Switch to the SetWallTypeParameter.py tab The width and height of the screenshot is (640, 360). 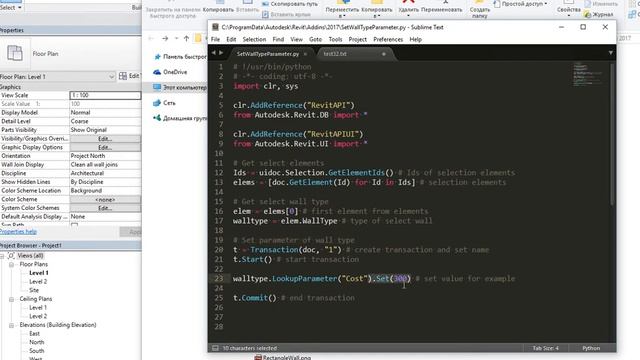(268, 54)
